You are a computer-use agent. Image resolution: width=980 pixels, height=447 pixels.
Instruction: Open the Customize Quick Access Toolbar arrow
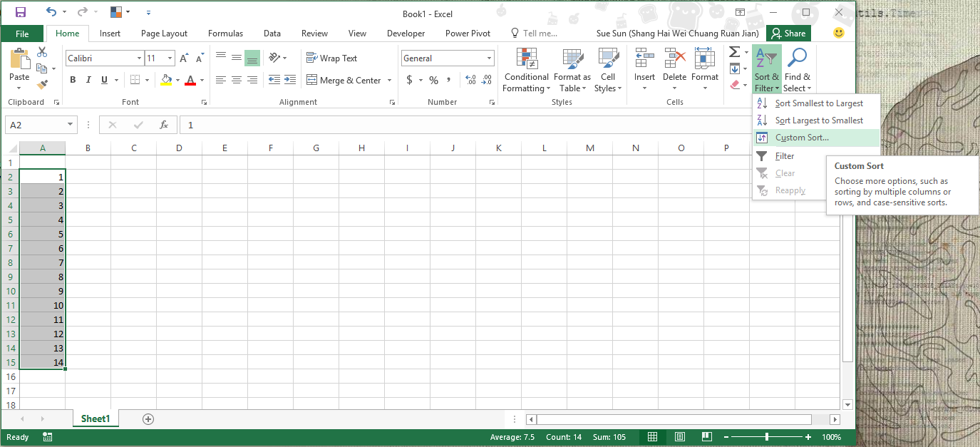pos(148,13)
